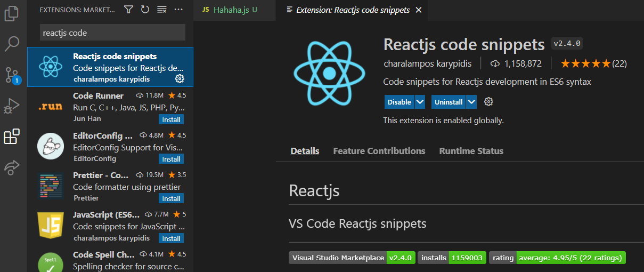
Task: Select Code Runner in results list
Action: click(x=110, y=107)
